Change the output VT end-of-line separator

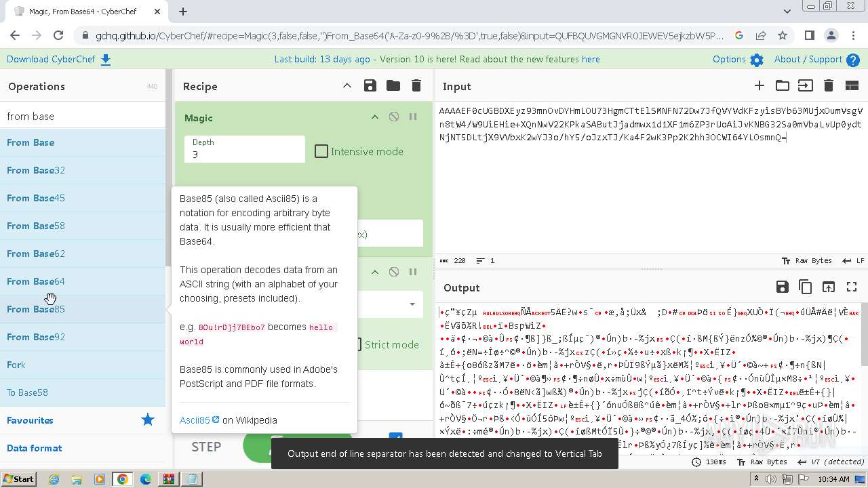(831, 462)
